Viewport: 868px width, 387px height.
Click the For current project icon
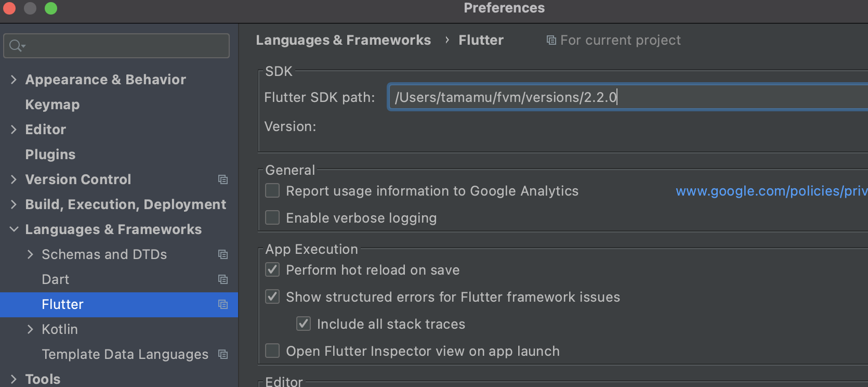click(551, 40)
